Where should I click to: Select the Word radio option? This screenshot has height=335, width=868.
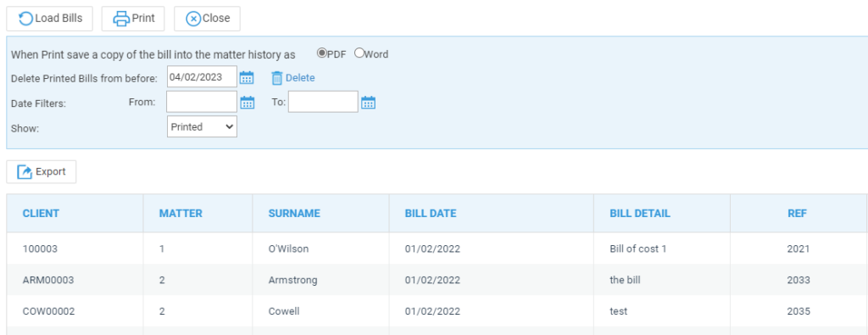[359, 53]
